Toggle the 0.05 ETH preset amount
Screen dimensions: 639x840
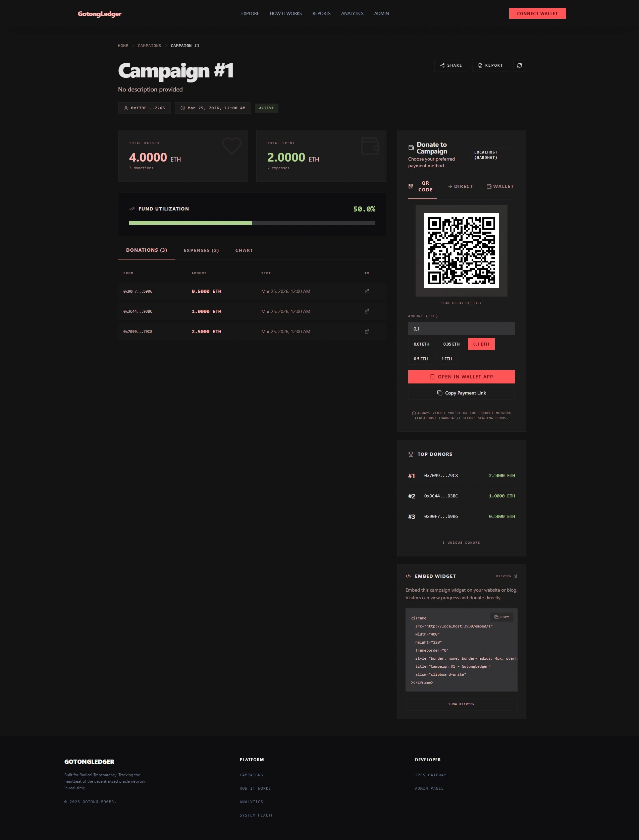pos(451,344)
